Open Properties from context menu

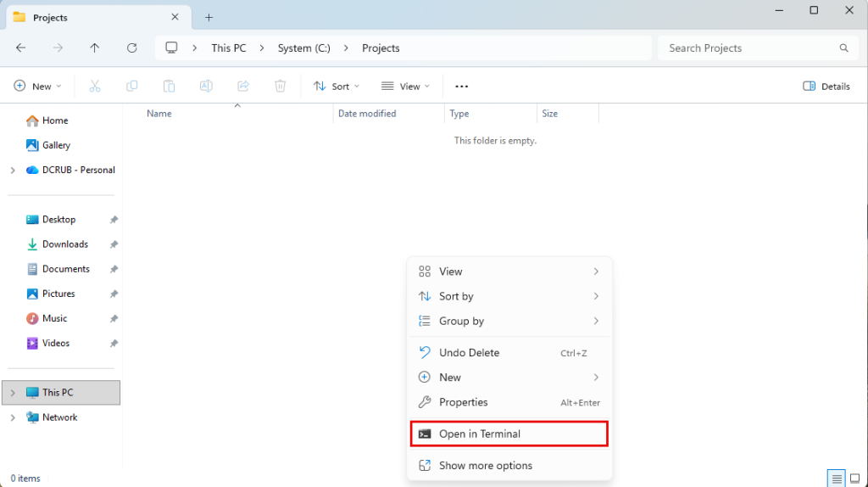pos(509,402)
